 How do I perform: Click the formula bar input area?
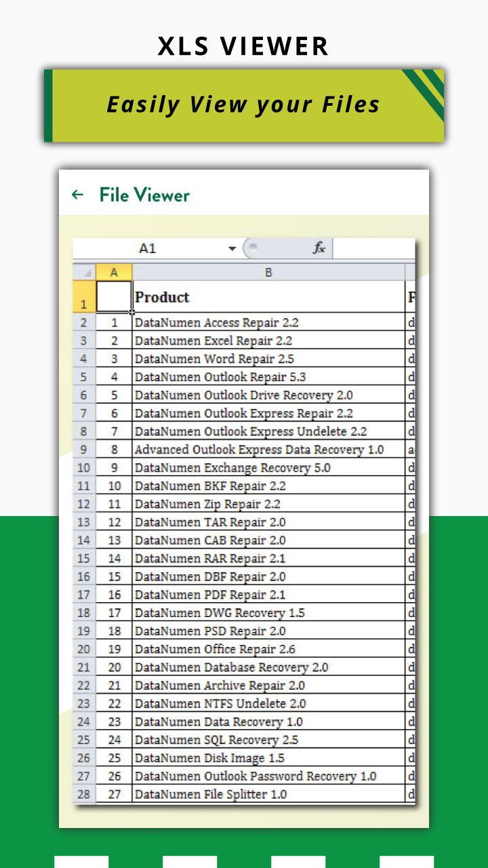click(x=374, y=248)
